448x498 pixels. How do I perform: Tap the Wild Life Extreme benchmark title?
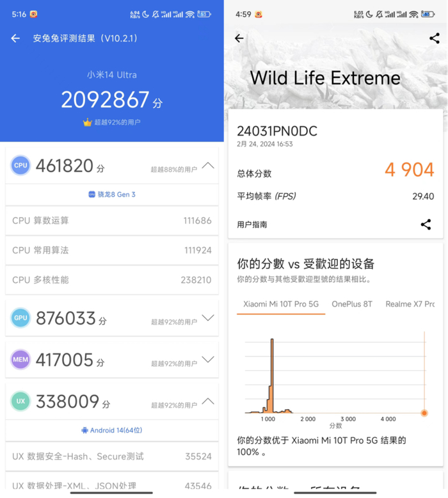pyautogui.click(x=325, y=78)
